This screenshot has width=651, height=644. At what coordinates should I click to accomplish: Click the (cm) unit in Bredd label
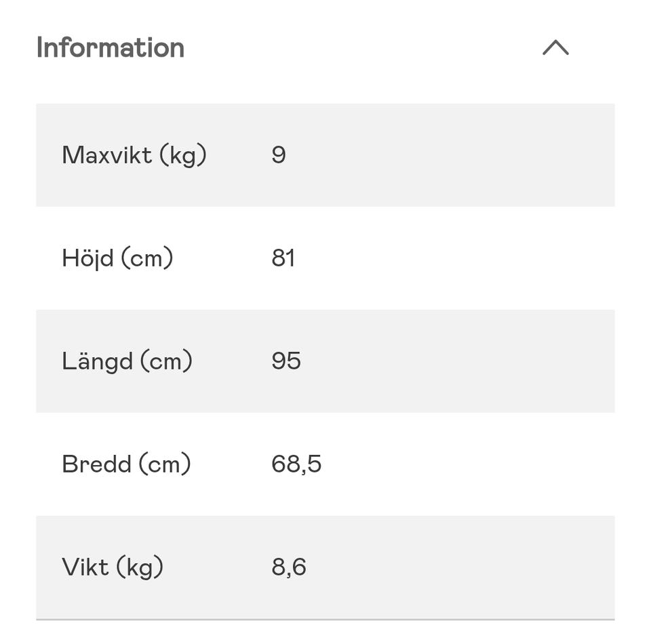pyautogui.click(x=165, y=465)
